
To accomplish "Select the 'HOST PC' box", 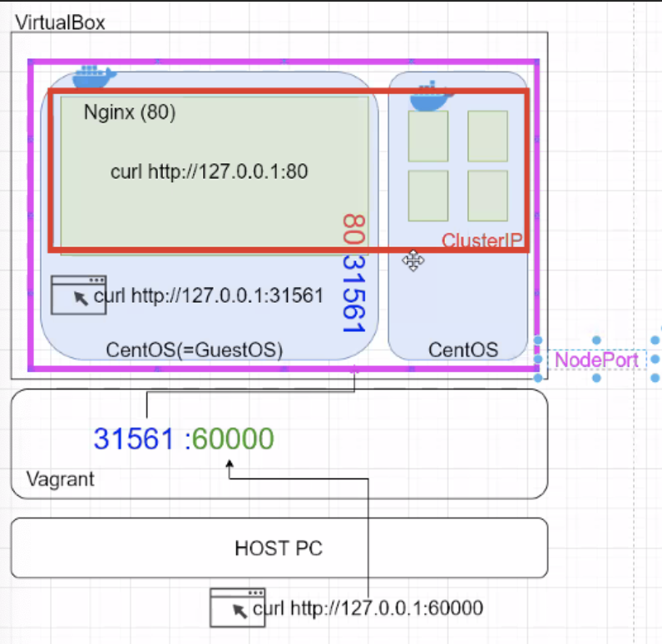I will coord(279,547).
